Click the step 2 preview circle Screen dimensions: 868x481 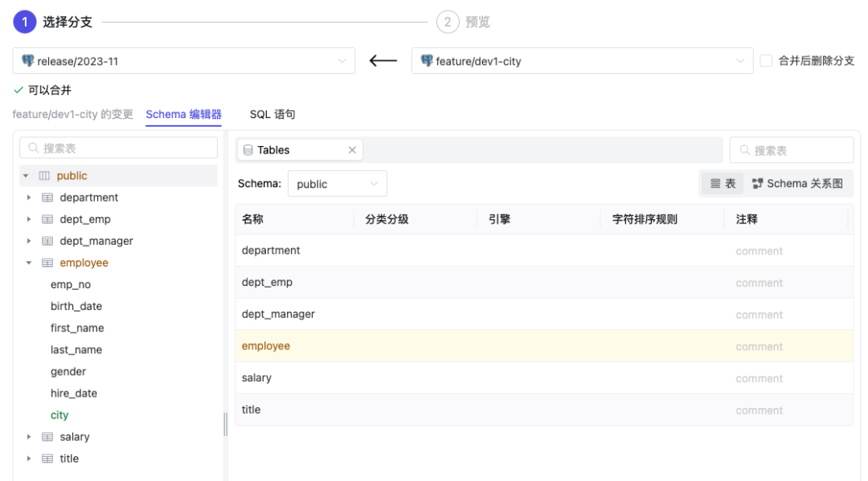(448, 22)
